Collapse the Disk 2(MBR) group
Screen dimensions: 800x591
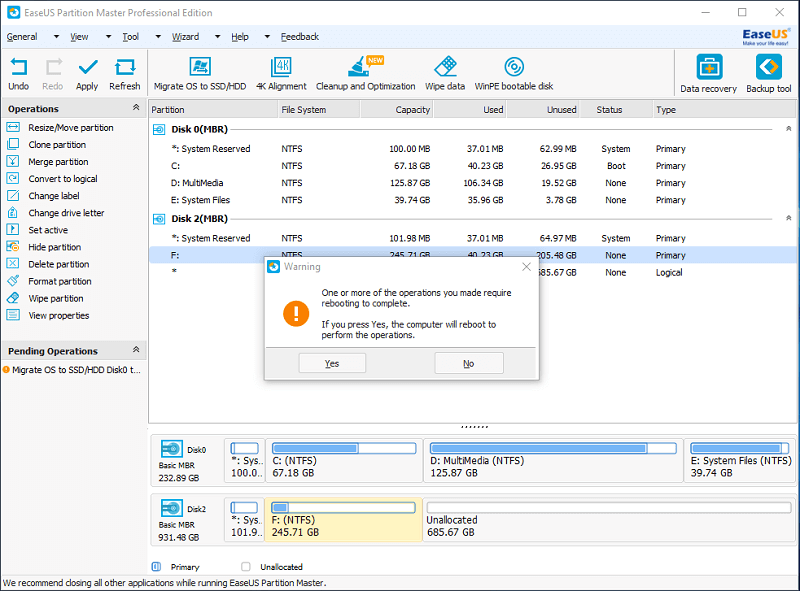[x=788, y=218]
